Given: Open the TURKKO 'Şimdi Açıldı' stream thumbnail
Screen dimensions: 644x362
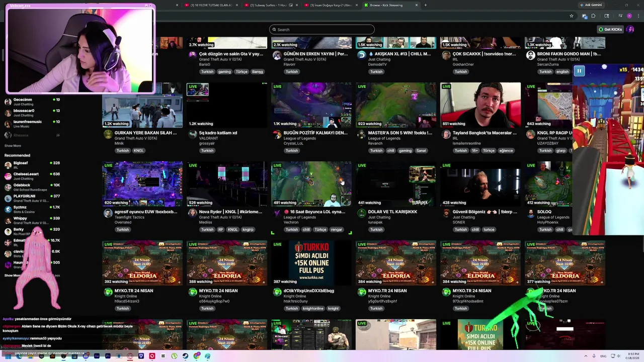Looking at the screenshot, I should point(311,263).
